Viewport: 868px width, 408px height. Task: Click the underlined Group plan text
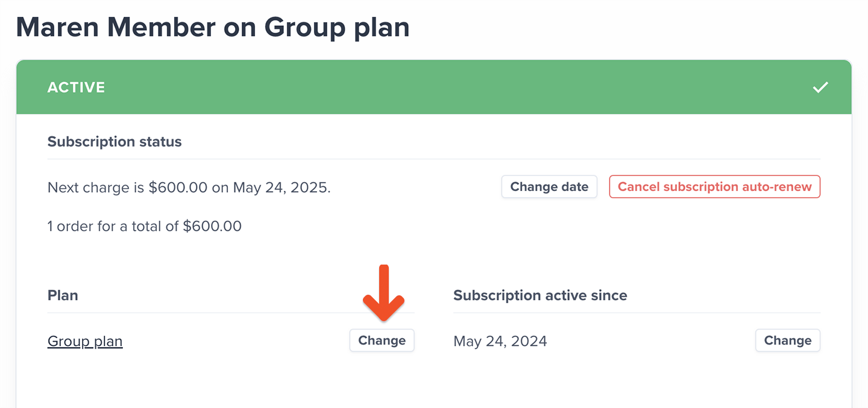coord(84,341)
